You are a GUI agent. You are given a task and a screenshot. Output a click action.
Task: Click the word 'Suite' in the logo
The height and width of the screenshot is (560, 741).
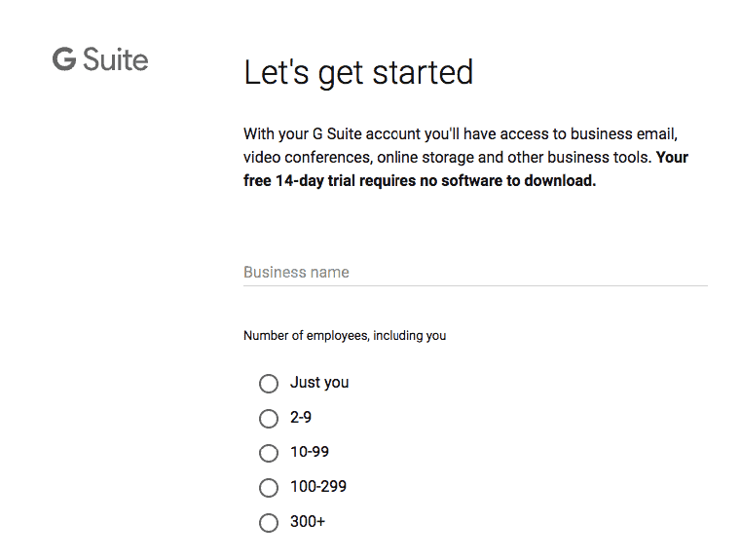click(x=116, y=59)
